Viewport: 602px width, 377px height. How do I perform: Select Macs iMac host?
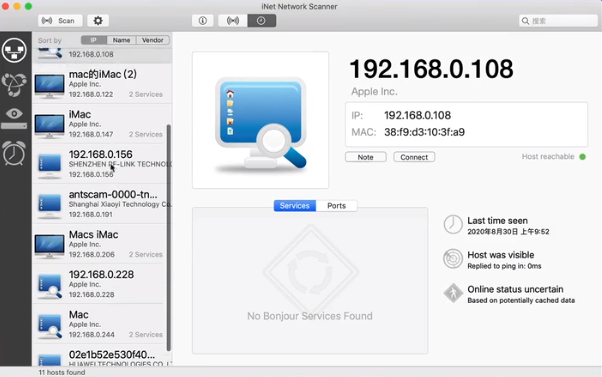coord(102,244)
